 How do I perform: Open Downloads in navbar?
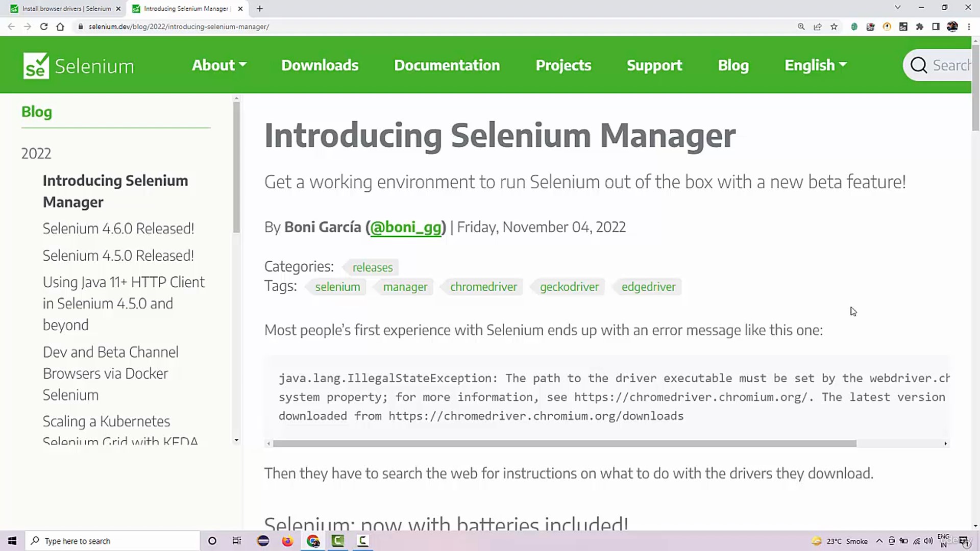pos(320,65)
